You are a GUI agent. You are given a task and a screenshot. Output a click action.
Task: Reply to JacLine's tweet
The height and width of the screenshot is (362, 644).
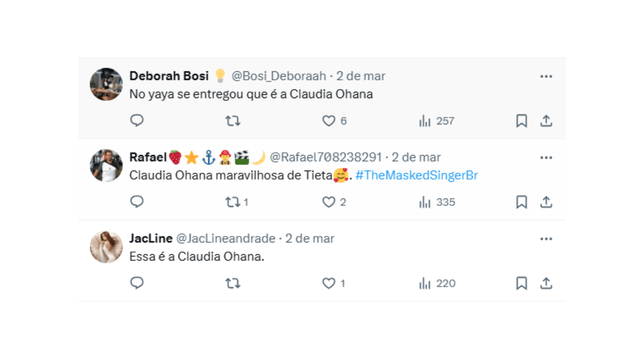[x=137, y=283]
